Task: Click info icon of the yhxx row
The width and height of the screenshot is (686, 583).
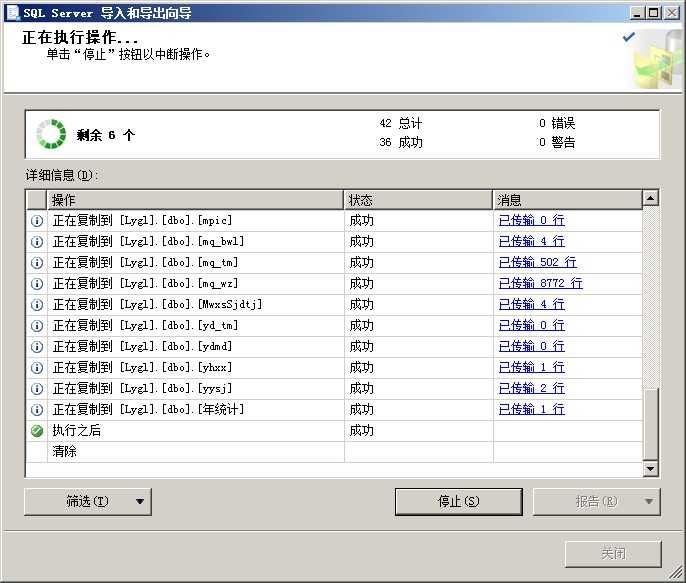Action: click(37, 368)
